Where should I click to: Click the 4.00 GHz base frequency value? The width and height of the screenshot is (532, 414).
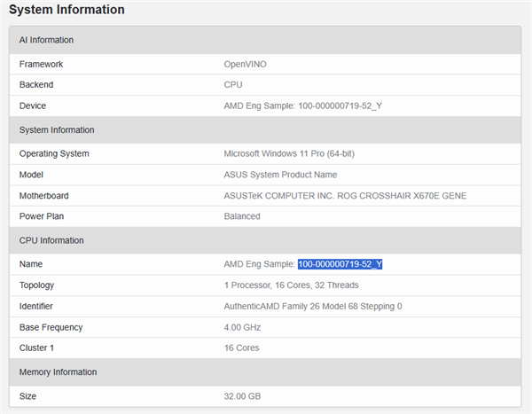[243, 327]
